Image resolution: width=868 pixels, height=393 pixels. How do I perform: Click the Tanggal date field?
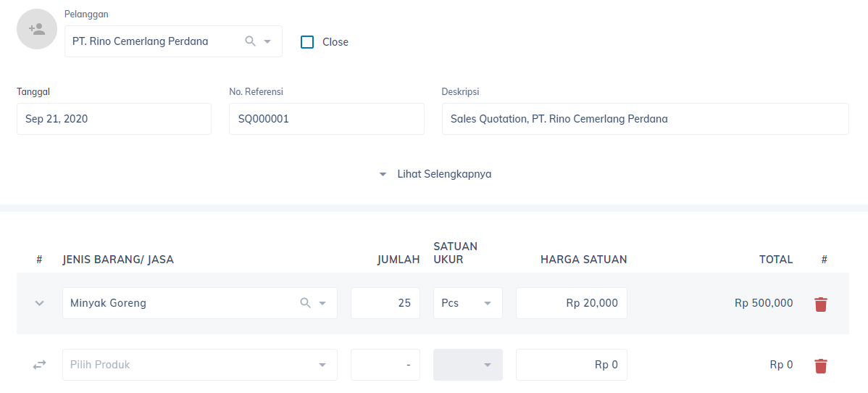pyautogui.click(x=114, y=119)
